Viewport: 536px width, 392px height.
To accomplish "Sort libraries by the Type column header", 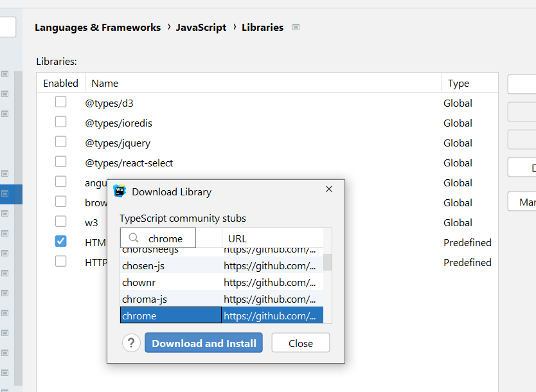I will [470, 83].
